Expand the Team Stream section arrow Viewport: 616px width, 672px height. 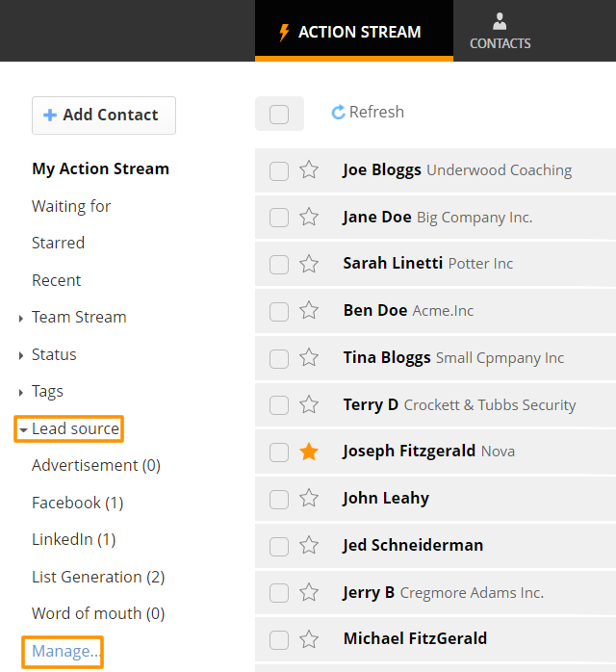coord(20,319)
